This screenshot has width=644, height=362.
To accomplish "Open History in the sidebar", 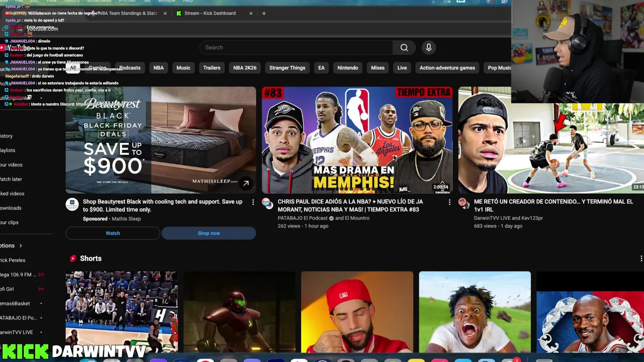I will [x=7, y=136].
